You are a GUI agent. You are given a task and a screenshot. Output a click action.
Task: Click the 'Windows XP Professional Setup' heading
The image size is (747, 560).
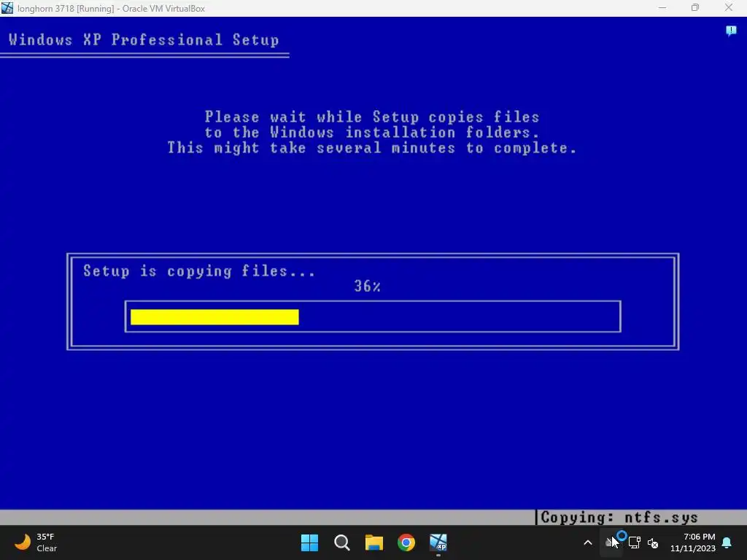tap(144, 39)
